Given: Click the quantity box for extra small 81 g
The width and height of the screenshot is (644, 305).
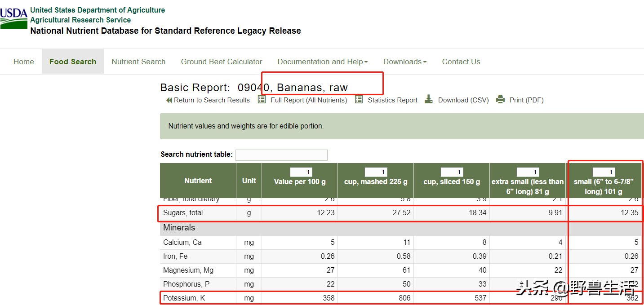Looking at the screenshot, I should [x=528, y=172].
